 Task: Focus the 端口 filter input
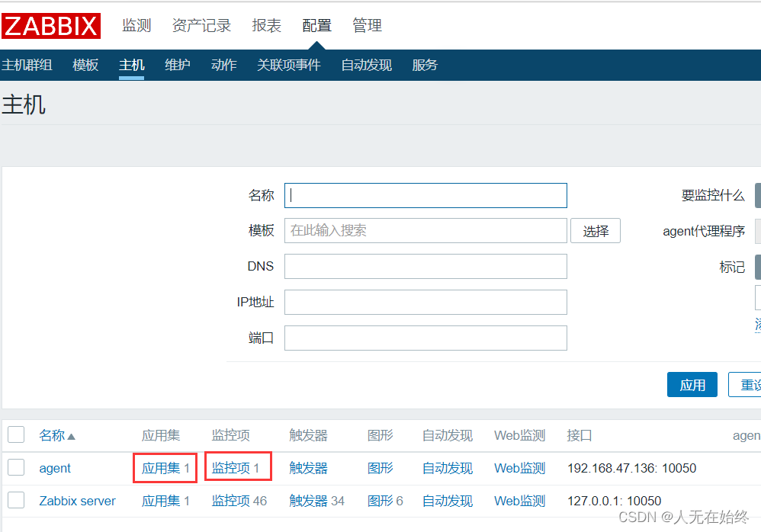pyautogui.click(x=425, y=338)
